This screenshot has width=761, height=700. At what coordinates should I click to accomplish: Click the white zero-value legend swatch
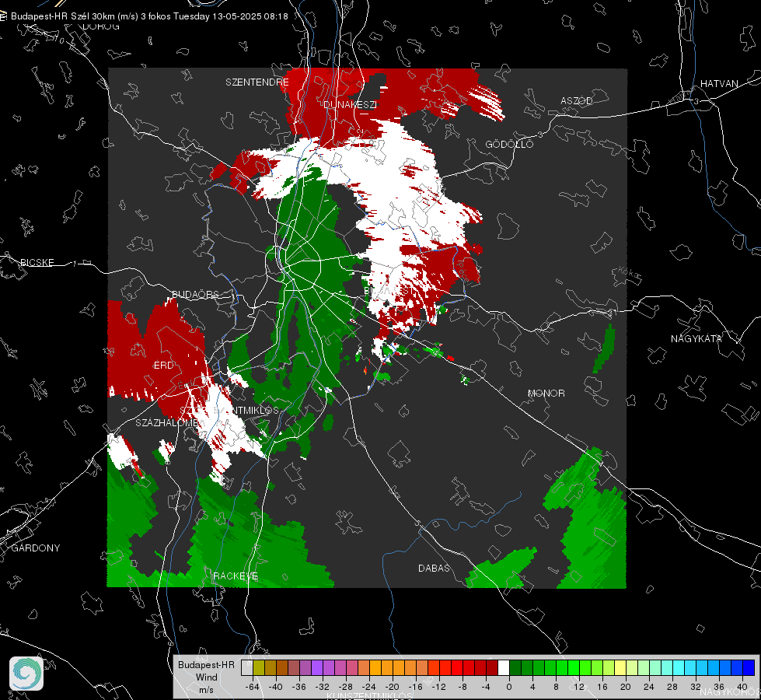[x=504, y=667]
